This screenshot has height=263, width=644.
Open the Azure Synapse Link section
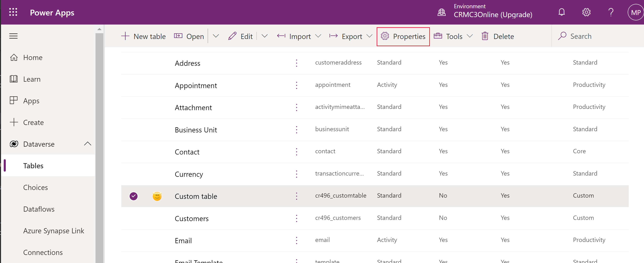click(x=54, y=231)
